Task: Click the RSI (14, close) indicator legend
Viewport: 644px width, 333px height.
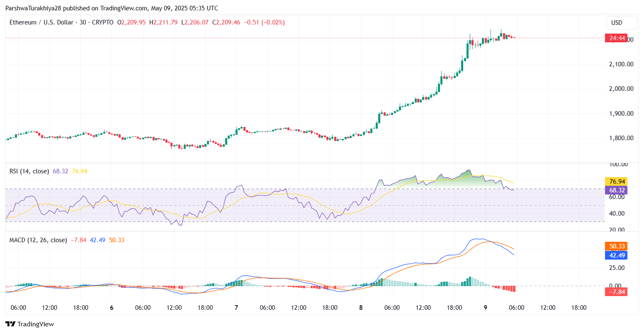Action: pos(29,171)
